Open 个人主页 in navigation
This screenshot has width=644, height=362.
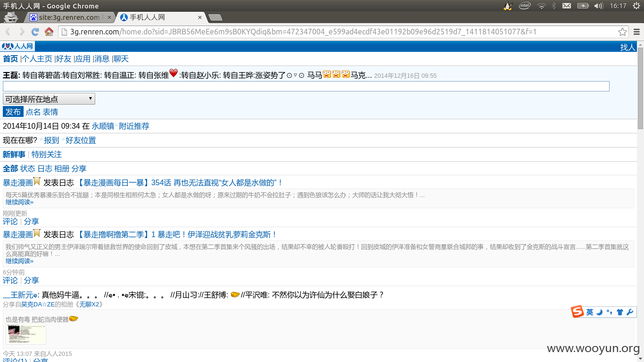[x=37, y=59]
